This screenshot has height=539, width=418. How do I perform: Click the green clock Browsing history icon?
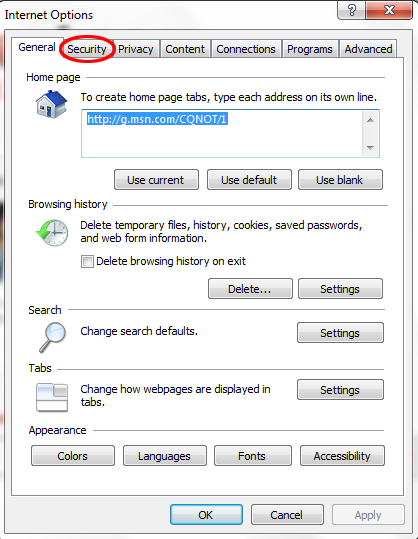52,233
